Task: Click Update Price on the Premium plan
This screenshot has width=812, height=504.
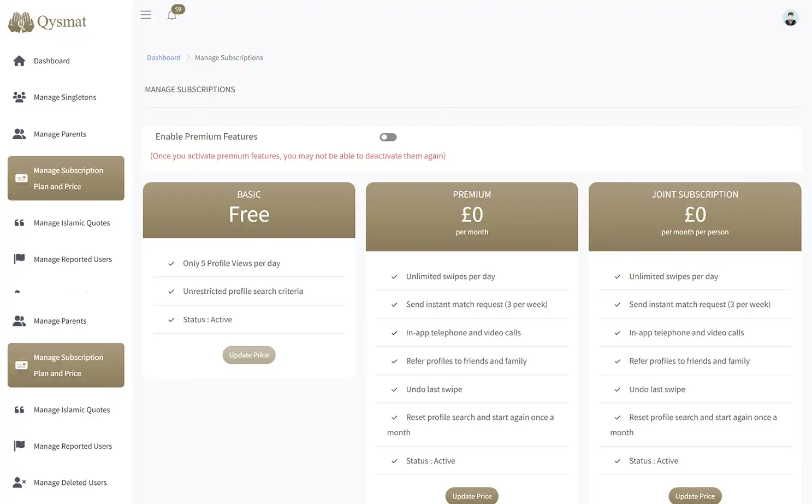Action: pos(471,495)
